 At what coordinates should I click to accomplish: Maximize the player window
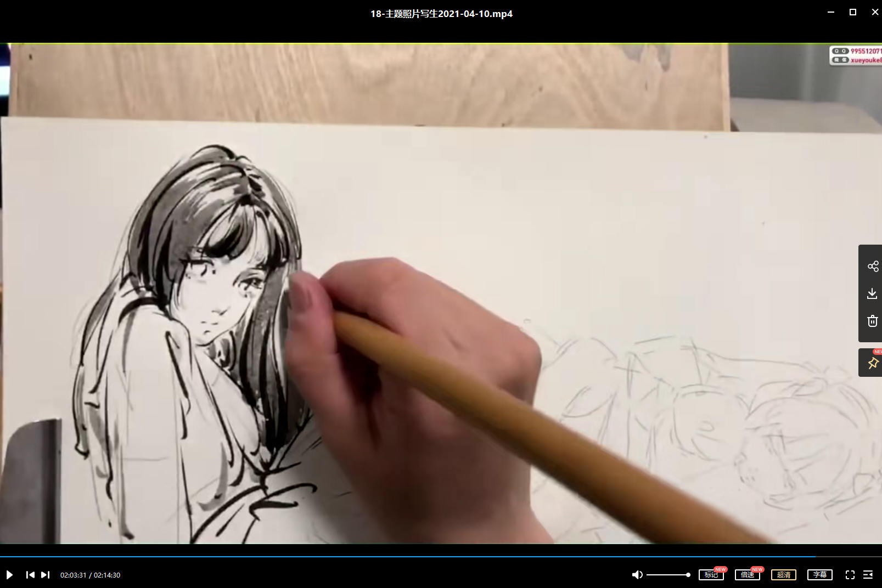(852, 12)
